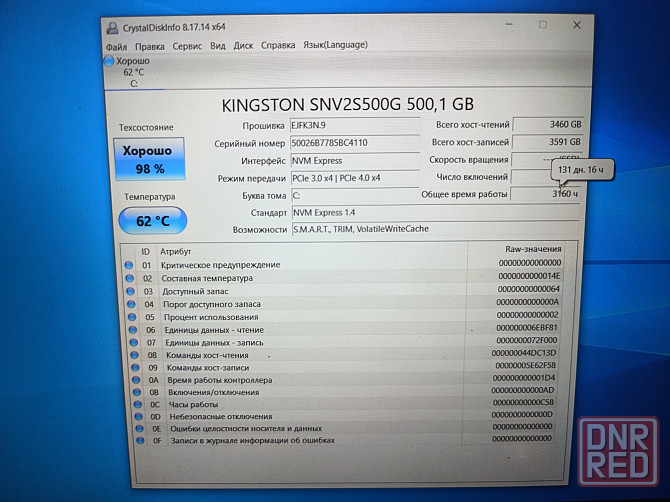Open the Диск menu
The width and height of the screenshot is (670, 502).
[x=243, y=45]
